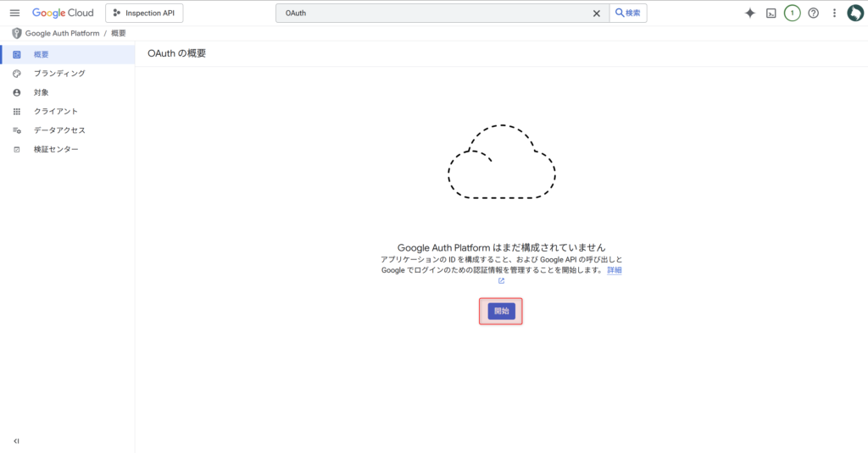Activate Cloud Shell terminal icon
This screenshot has width=868, height=453.
771,13
